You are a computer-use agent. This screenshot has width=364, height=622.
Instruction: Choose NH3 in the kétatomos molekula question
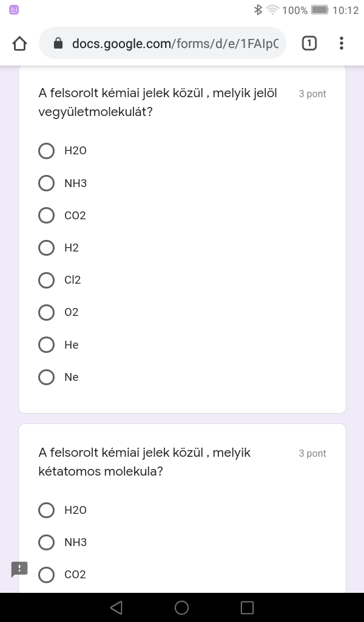click(47, 542)
